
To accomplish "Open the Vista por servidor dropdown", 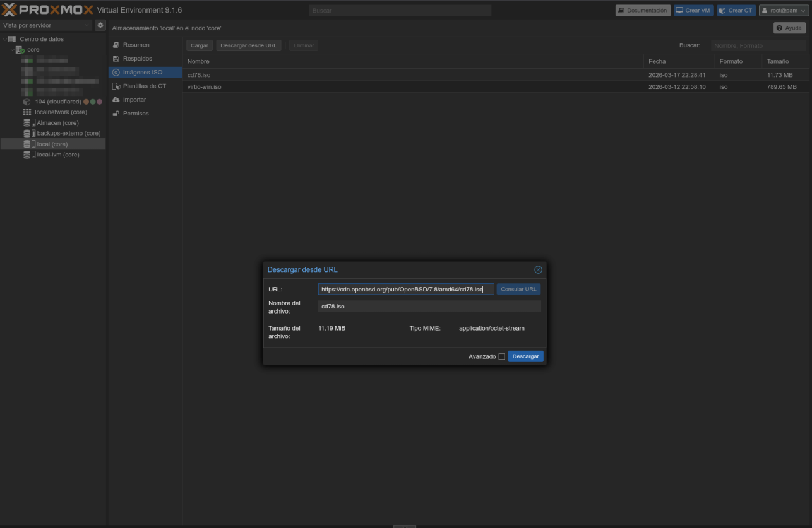I will (x=44, y=25).
